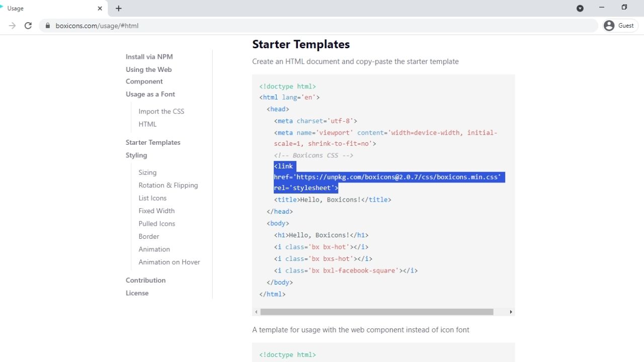Click the '<title>Hello, Boxicons!' code line
Image resolution: width=644 pixels, height=362 pixels.
pyautogui.click(x=333, y=200)
